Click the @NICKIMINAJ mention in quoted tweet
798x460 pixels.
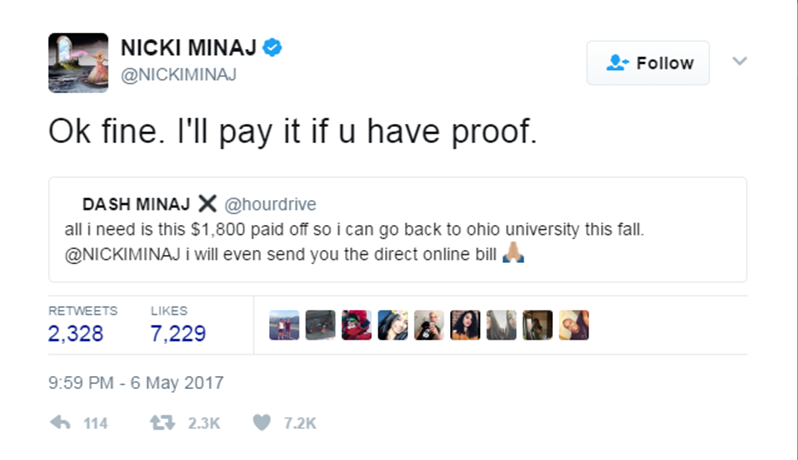[x=123, y=254]
